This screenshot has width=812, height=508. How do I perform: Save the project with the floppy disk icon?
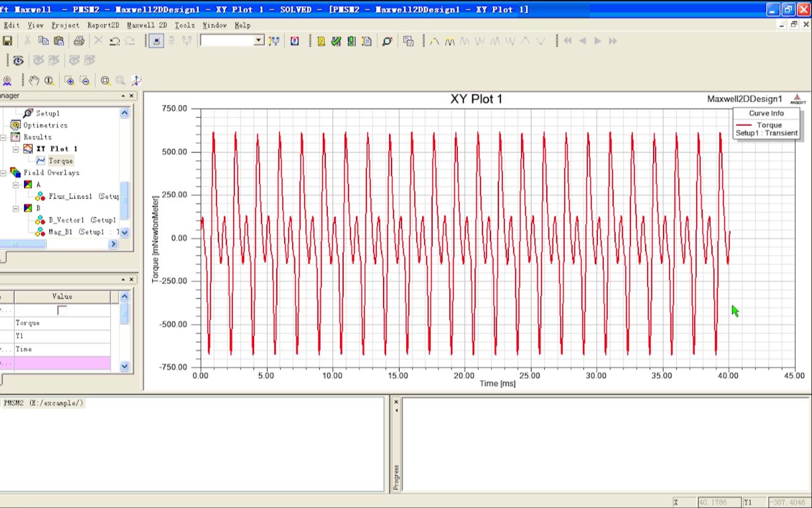7,41
